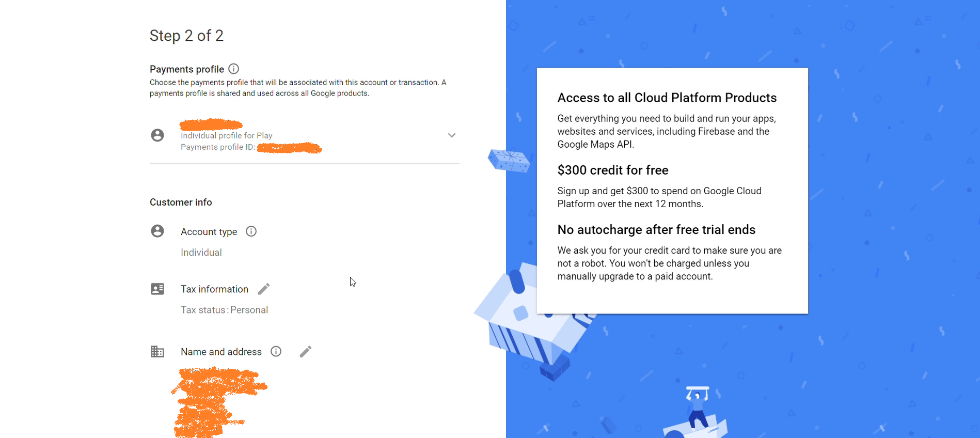Collapse the Individual profile for Play selection
The image size is (980, 438).
[452, 135]
